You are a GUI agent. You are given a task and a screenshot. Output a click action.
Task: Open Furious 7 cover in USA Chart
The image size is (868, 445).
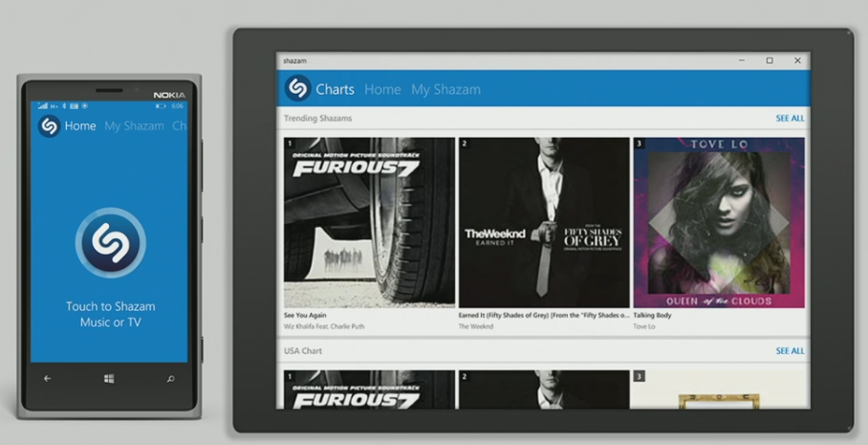click(369, 389)
